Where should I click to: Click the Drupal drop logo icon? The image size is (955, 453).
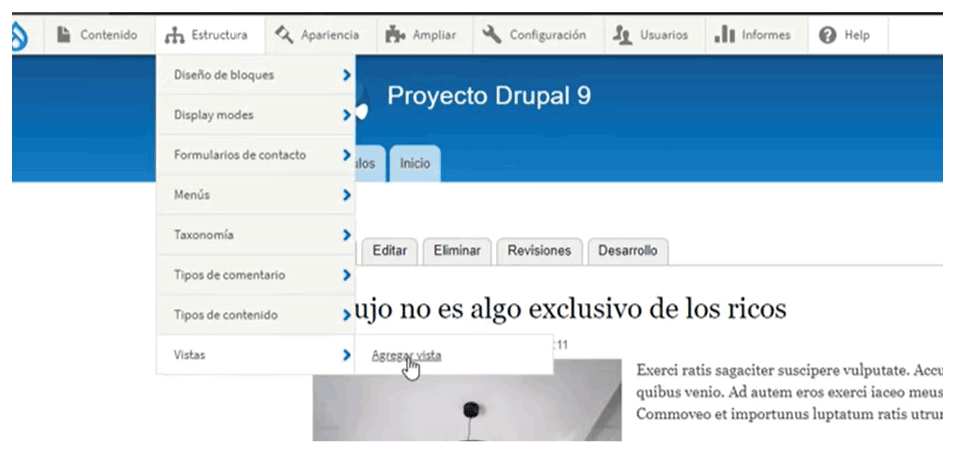(18, 36)
